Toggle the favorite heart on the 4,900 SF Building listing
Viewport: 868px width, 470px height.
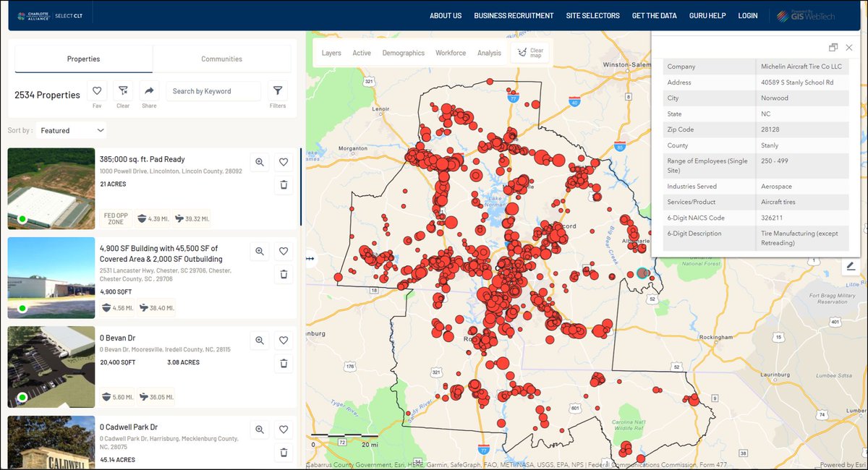pos(284,251)
